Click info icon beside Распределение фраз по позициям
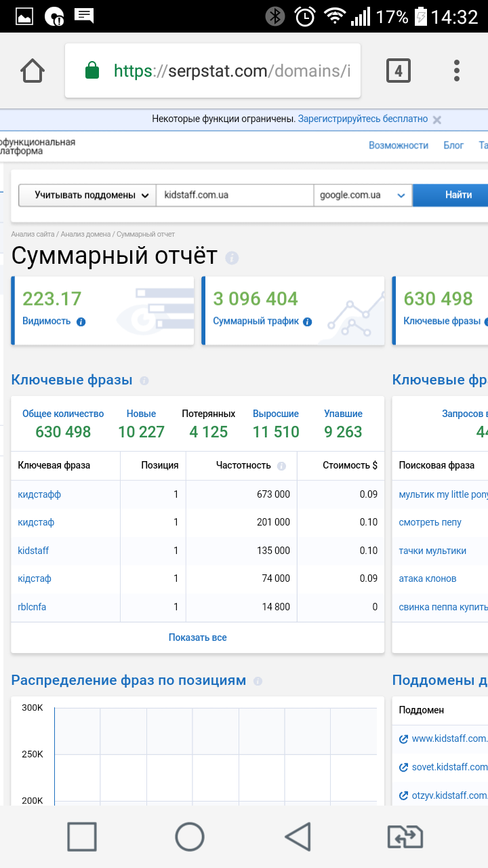Viewport: 488px width, 868px height. 258,682
